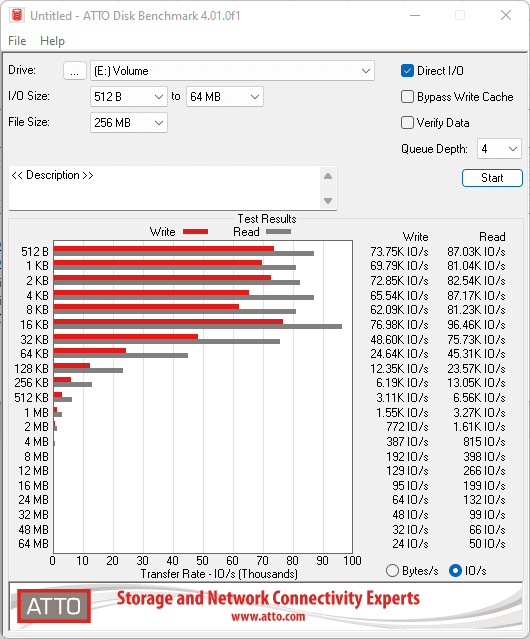Viewport: 530px width, 639px height.
Task: Click the 96.46K IO/s read value
Action: 476,325
